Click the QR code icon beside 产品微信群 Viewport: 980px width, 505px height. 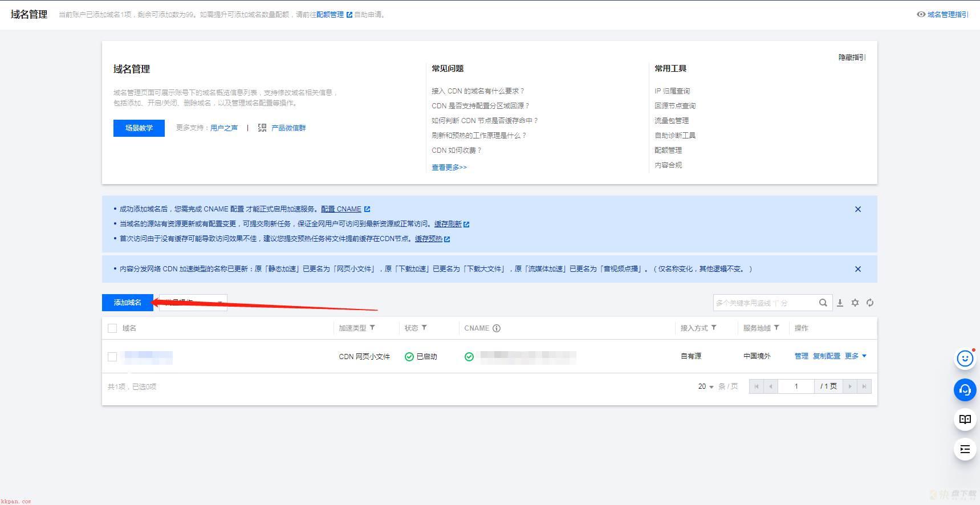[x=262, y=128]
